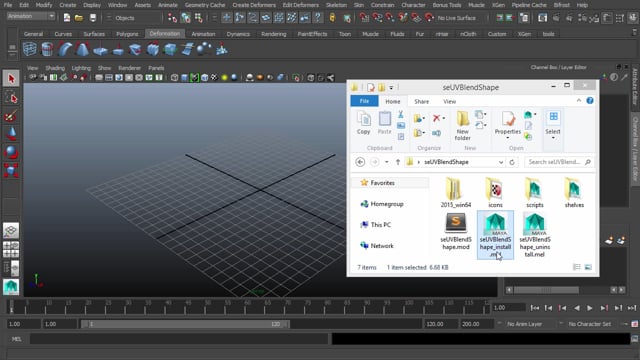Open the Explorer View tab
The width and height of the screenshot is (640, 360).
(x=449, y=101)
